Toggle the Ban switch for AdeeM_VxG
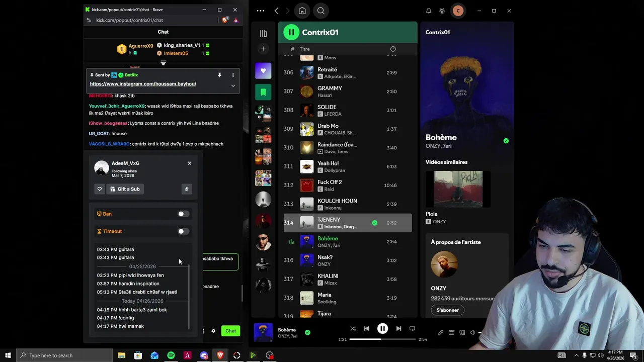Image resolution: width=644 pixels, height=362 pixels. pyautogui.click(x=183, y=214)
